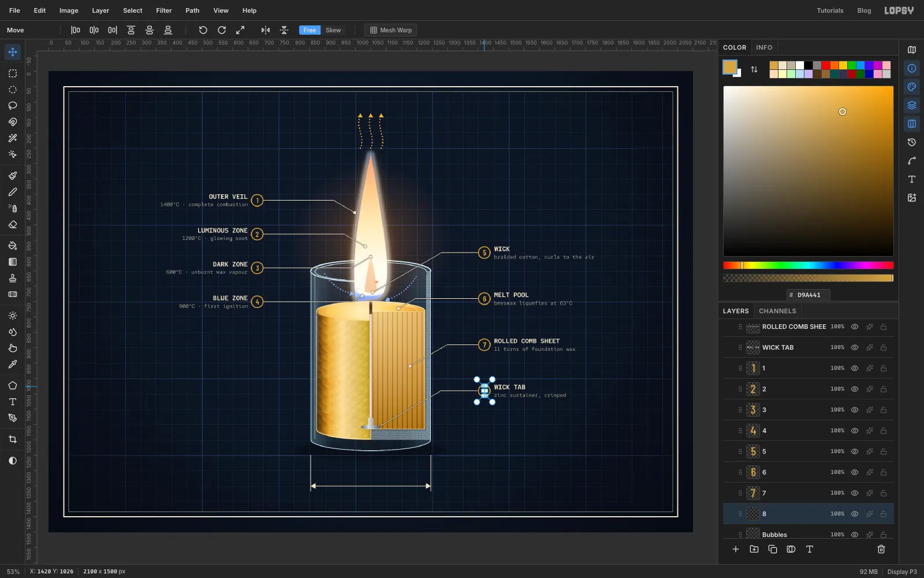Open the Filter menu

(x=164, y=10)
